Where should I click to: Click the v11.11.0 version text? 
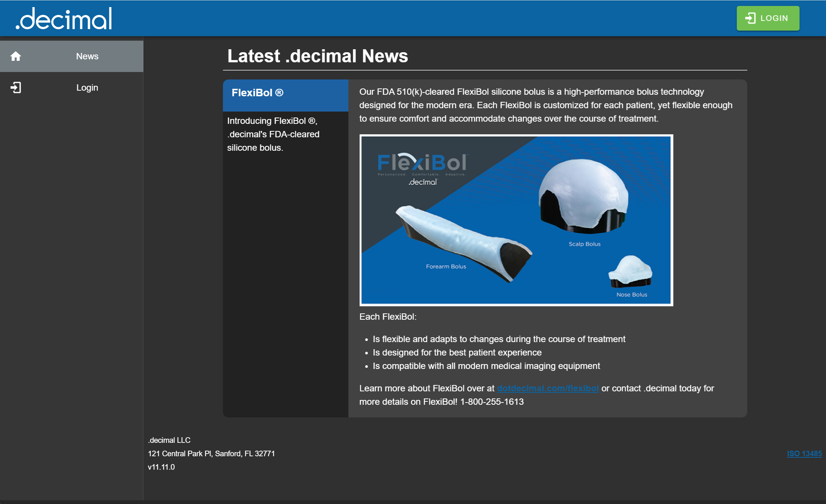(x=161, y=467)
